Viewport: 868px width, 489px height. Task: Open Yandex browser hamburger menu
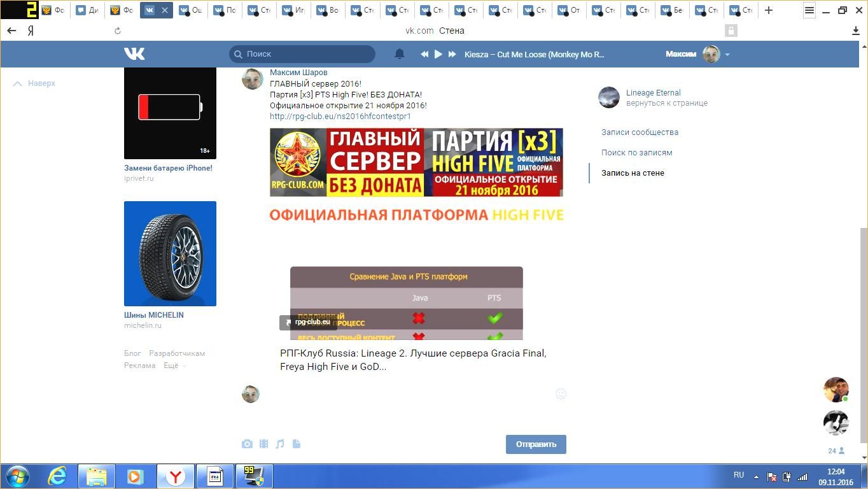coord(809,10)
